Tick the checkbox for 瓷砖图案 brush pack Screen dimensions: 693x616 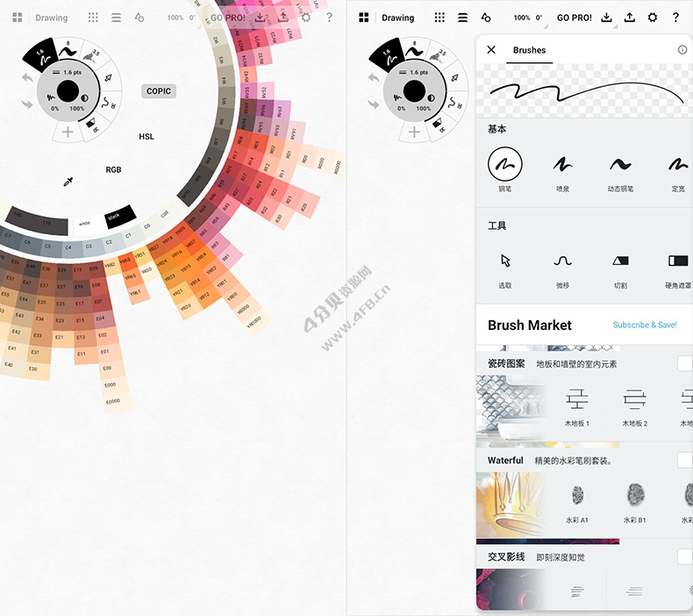click(684, 363)
